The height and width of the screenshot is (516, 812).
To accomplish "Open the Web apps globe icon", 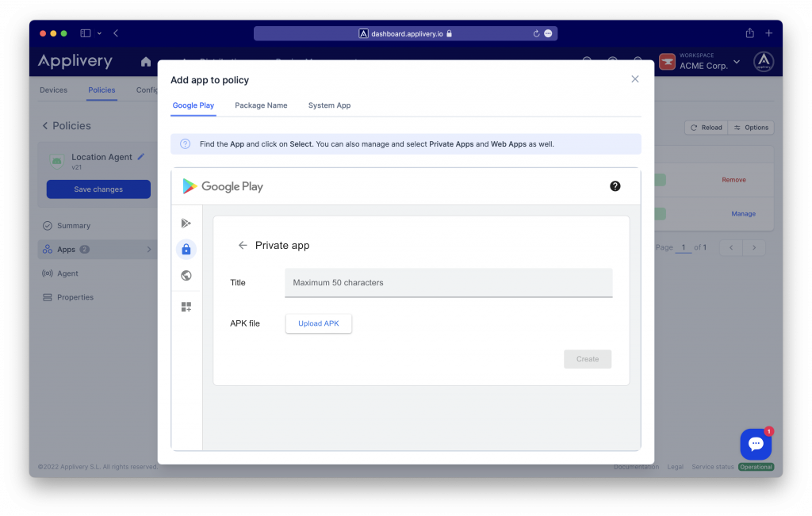I will 186,275.
